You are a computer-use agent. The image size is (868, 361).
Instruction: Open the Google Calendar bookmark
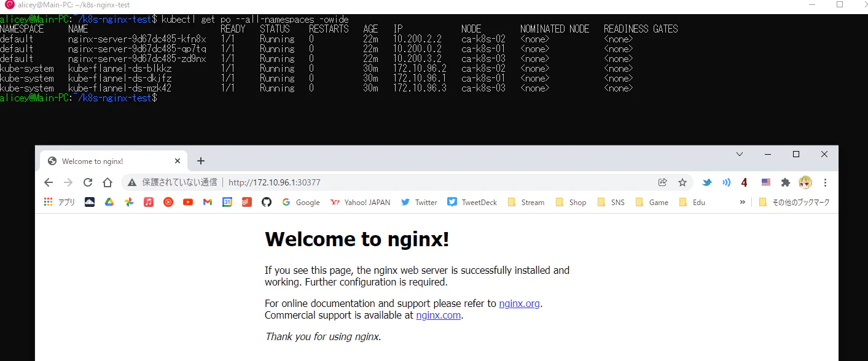[227, 202]
